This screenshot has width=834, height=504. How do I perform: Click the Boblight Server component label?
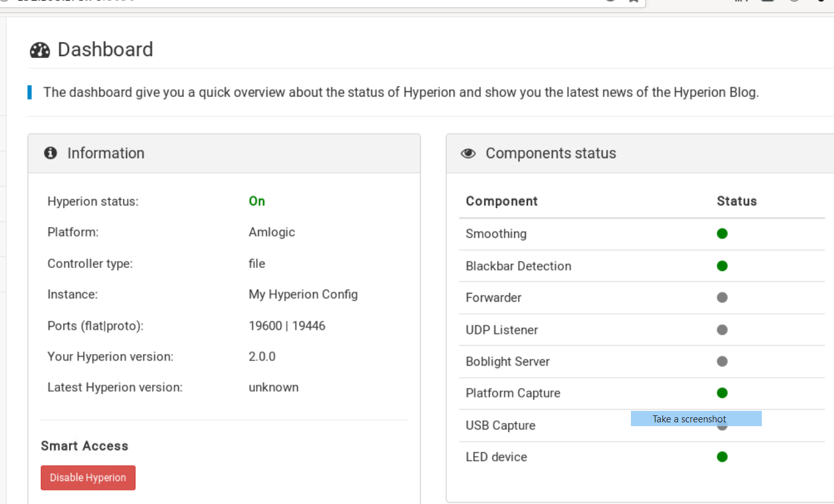tap(508, 362)
